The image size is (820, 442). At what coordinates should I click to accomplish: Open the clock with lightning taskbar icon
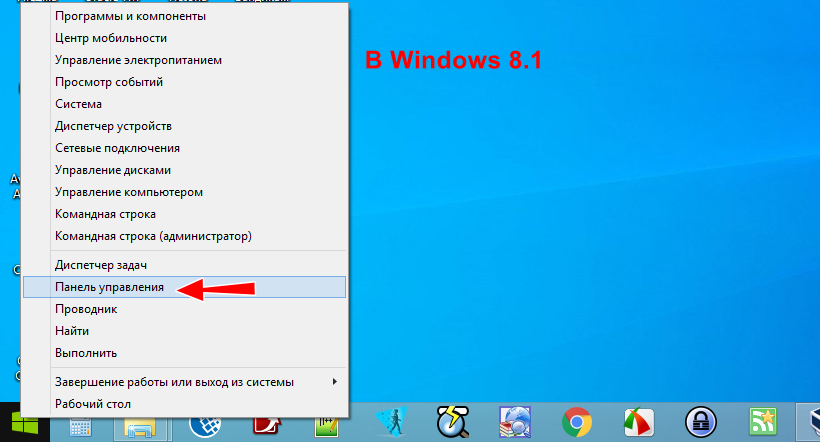pos(453,422)
